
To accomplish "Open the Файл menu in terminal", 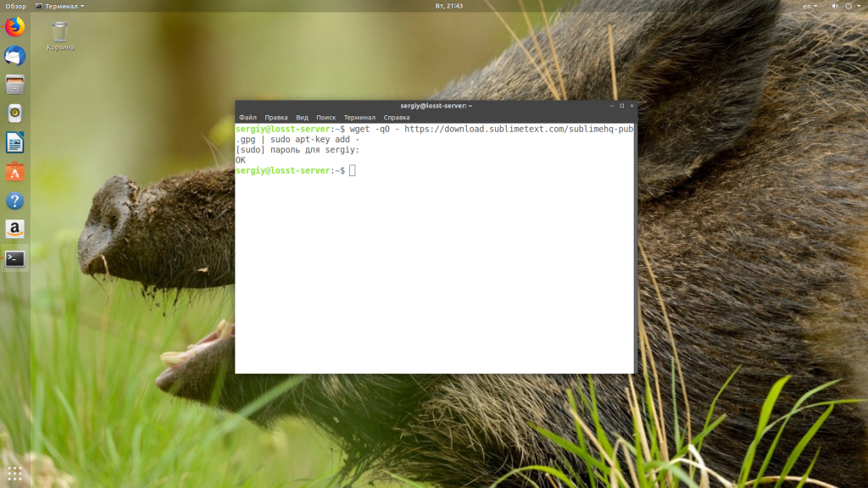I will [248, 118].
